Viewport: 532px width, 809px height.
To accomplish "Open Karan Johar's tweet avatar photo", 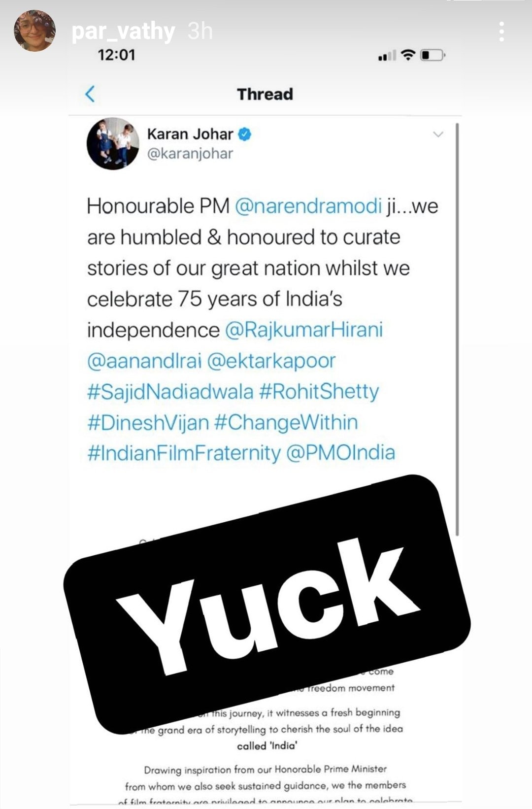I will [x=113, y=143].
